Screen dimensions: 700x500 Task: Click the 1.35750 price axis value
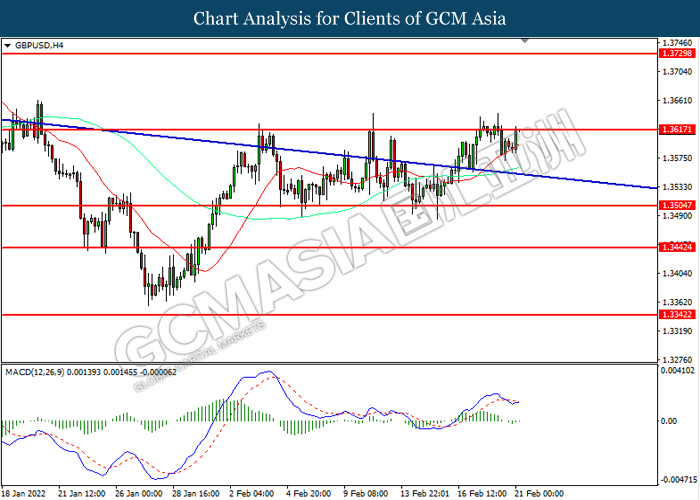[x=677, y=158]
